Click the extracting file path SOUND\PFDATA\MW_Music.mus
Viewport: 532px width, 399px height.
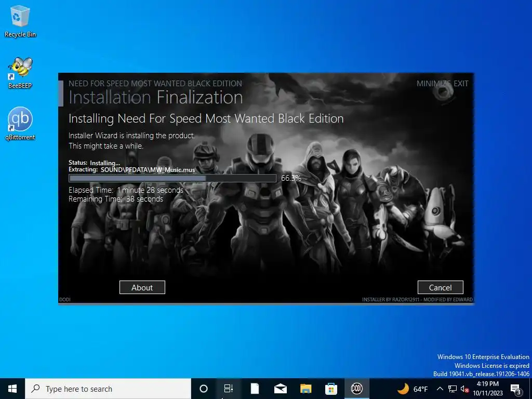point(148,170)
